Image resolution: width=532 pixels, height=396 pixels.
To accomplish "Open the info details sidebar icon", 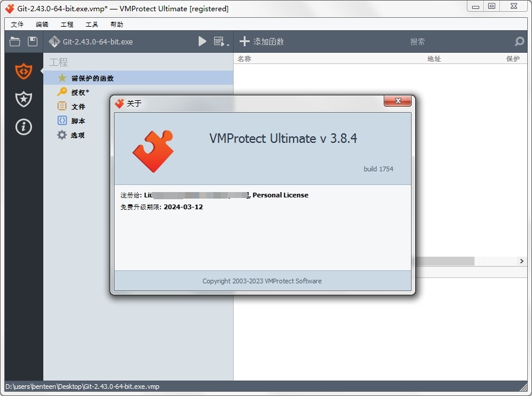I will tap(23, 127).
